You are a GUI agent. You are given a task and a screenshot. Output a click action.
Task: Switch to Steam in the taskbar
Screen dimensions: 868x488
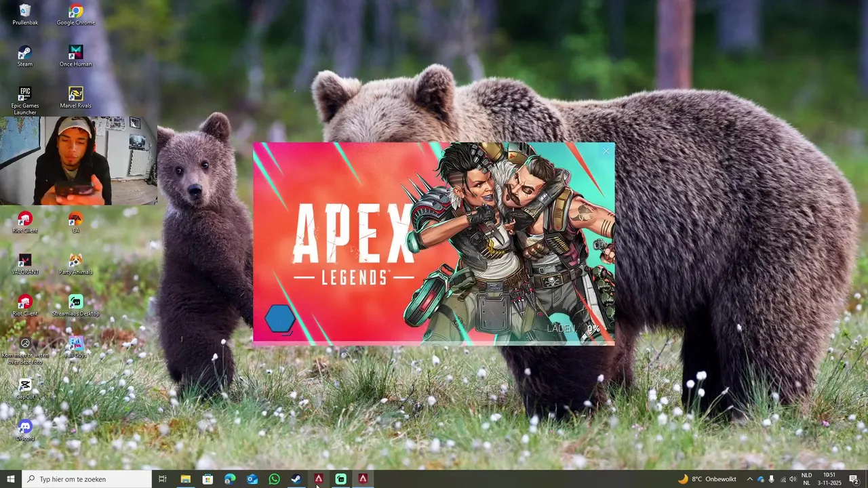(x=296, y=479)
